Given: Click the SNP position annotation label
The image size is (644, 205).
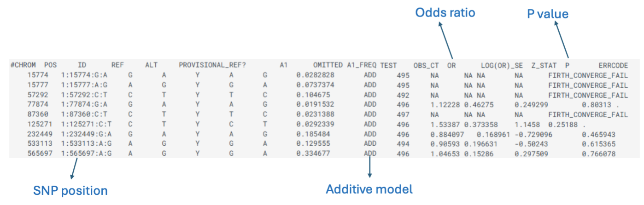Looking at the screenshot, I should click(x=71, y=190).
